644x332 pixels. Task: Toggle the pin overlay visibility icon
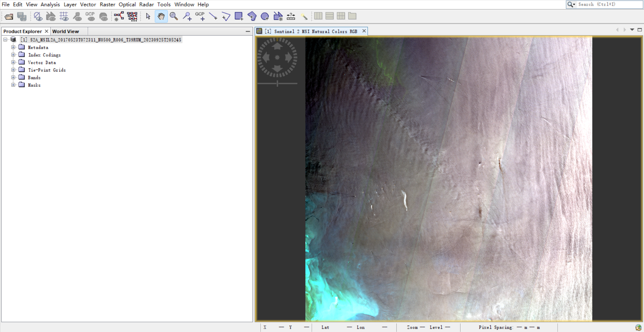point(77,16)
